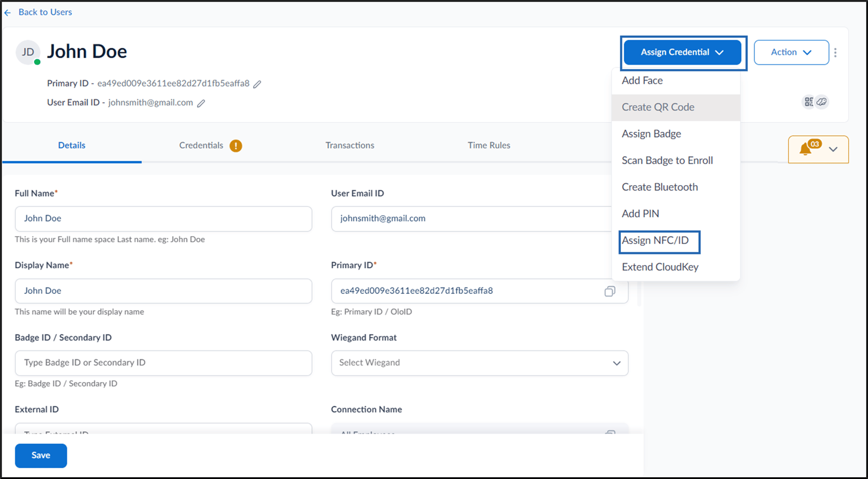Choose Add PIN menu item
The height and width of the screenshot is (479, 868).
[676, 214]
